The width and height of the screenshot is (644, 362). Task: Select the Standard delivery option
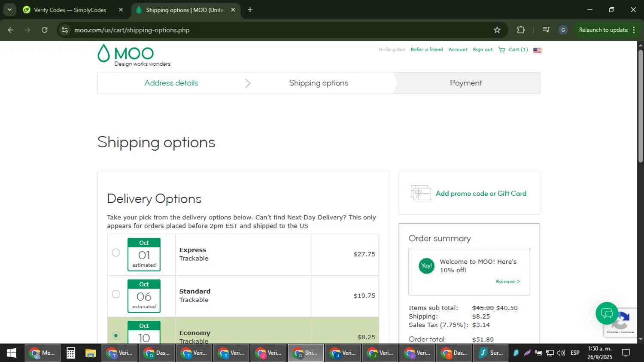[x=116, y=294]
